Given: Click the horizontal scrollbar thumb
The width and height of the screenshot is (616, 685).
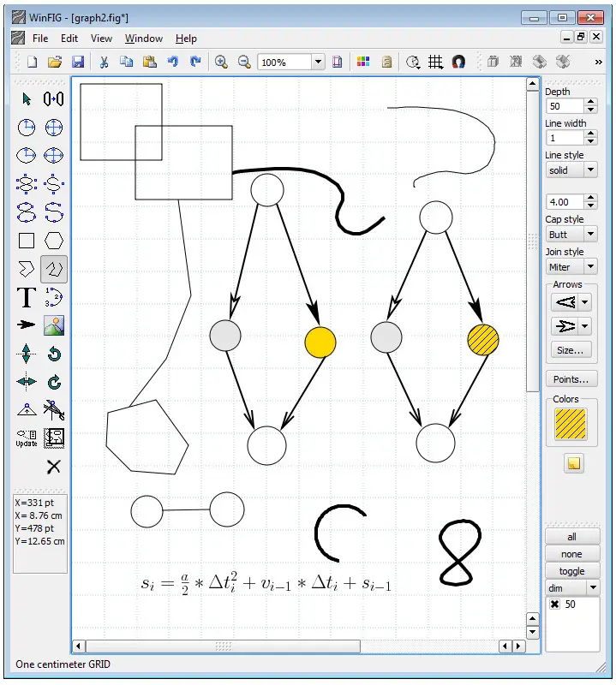Looking at the screenshot, I should point(223,646).
